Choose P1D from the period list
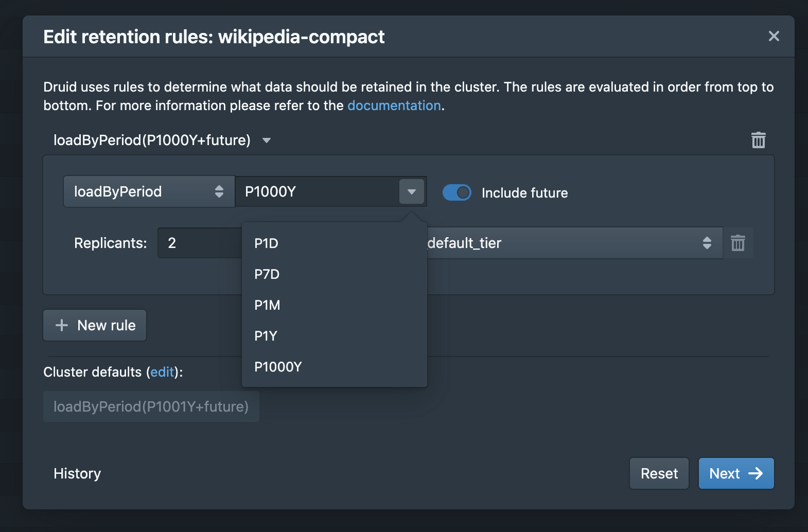This screenshot has width=808, height=532. [x=267, y=243]
